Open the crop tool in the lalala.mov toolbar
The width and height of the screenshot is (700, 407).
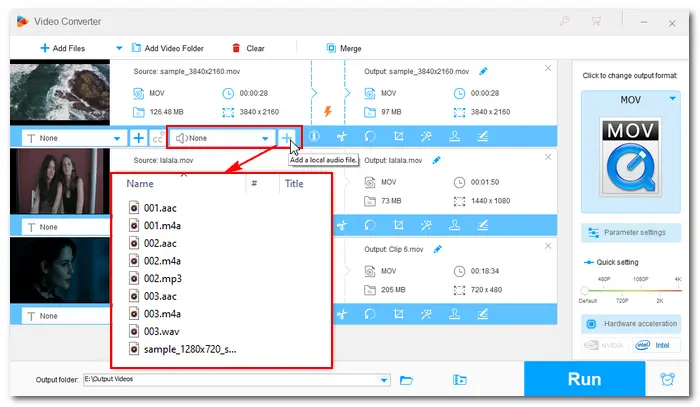tap(398, 225)
